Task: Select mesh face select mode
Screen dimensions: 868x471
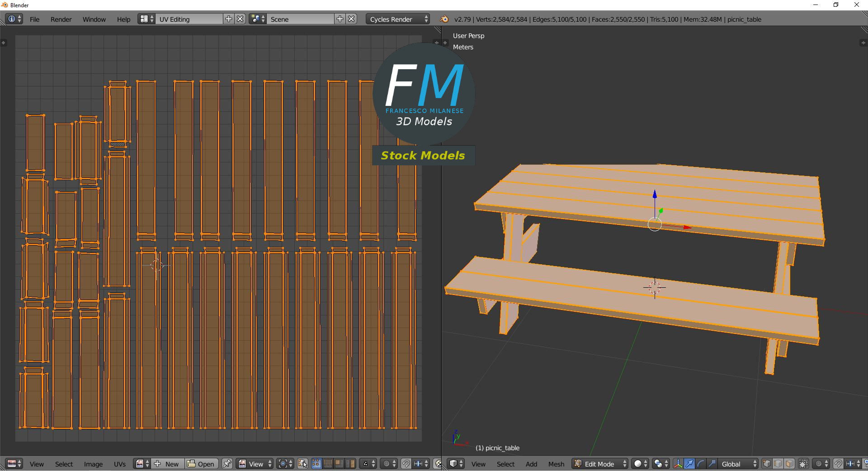Action: pyautogui.click(x=789, y=464)
